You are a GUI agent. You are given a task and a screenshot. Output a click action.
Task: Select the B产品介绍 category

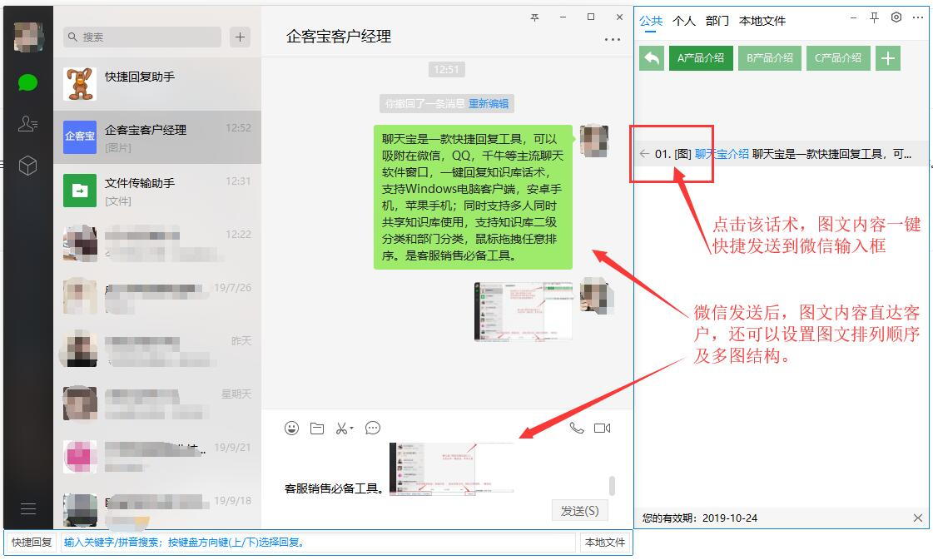(x=770, y=58)
